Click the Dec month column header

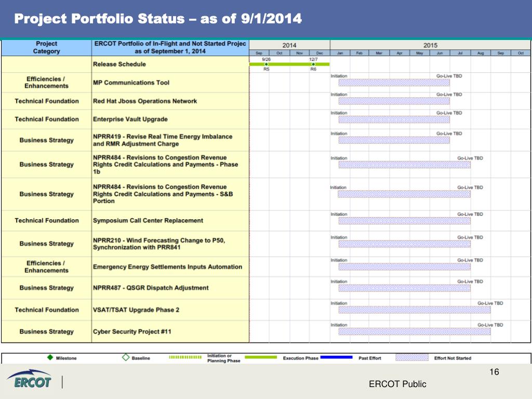320,53
